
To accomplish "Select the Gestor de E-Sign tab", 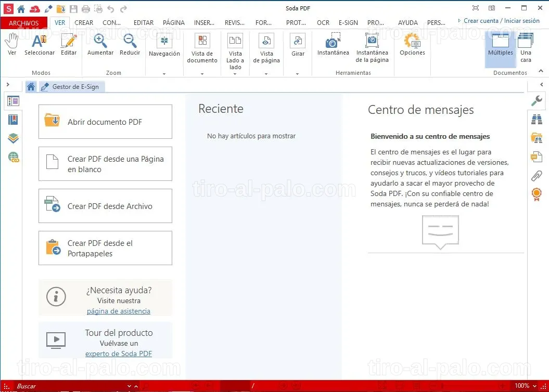I will (x=72, y=87).
